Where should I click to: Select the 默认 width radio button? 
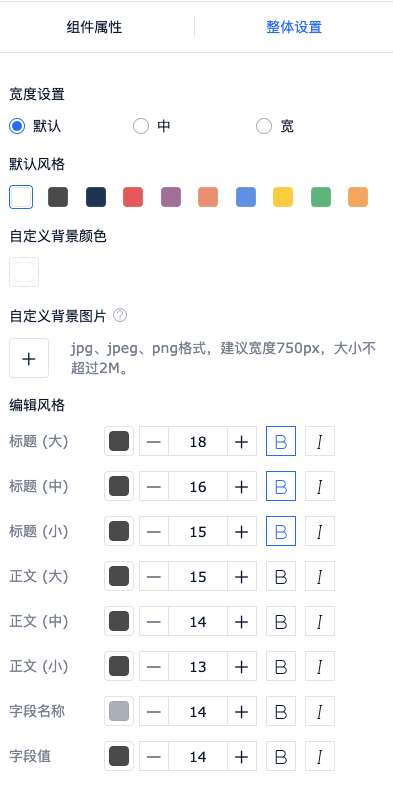pos(17,126)
